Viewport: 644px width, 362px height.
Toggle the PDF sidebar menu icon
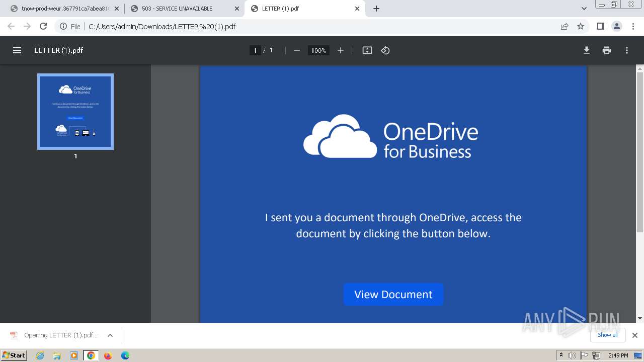(17, 50)
